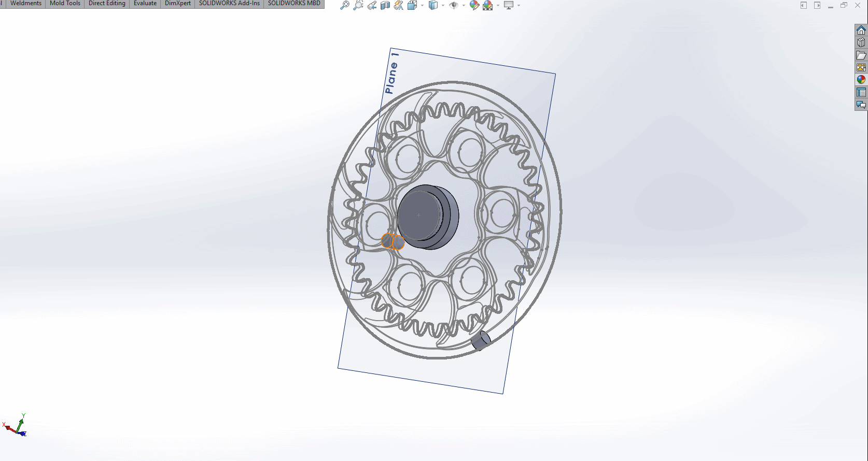The width and height of the screenshot is (868, 461).
Task: Click the right panel expand arrow button
Action: tap(817, 5)
